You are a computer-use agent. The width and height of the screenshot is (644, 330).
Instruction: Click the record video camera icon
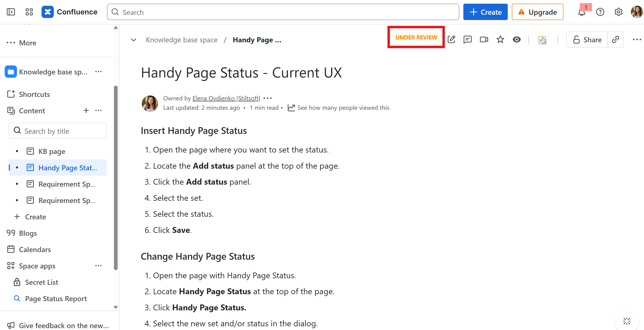(x=484, y=39)
